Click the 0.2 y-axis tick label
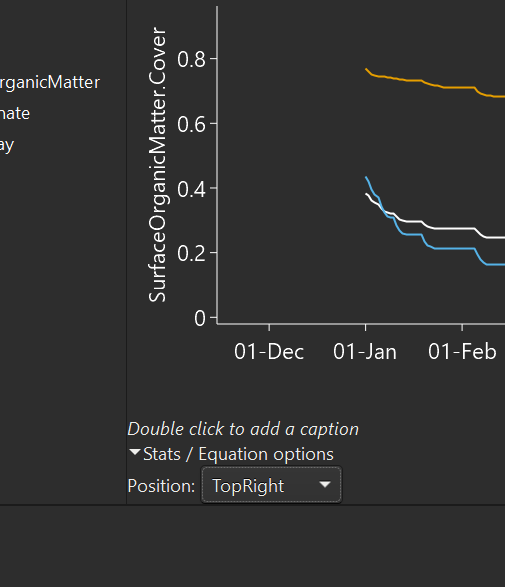Viewport: 505px width, 587px height. coord(191,254)
